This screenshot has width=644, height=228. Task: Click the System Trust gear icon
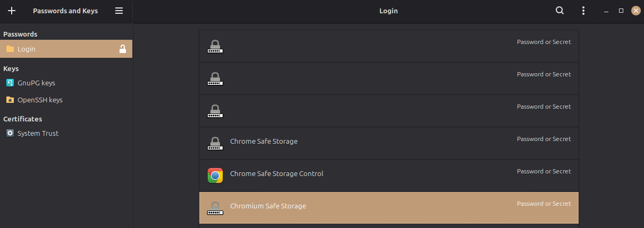[10, 133]
